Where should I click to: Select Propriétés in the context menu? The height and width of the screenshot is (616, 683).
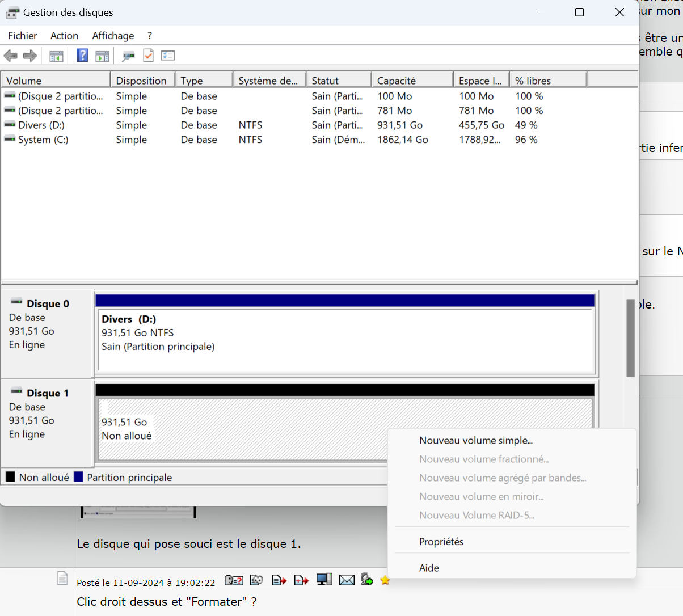coord(441,542)
